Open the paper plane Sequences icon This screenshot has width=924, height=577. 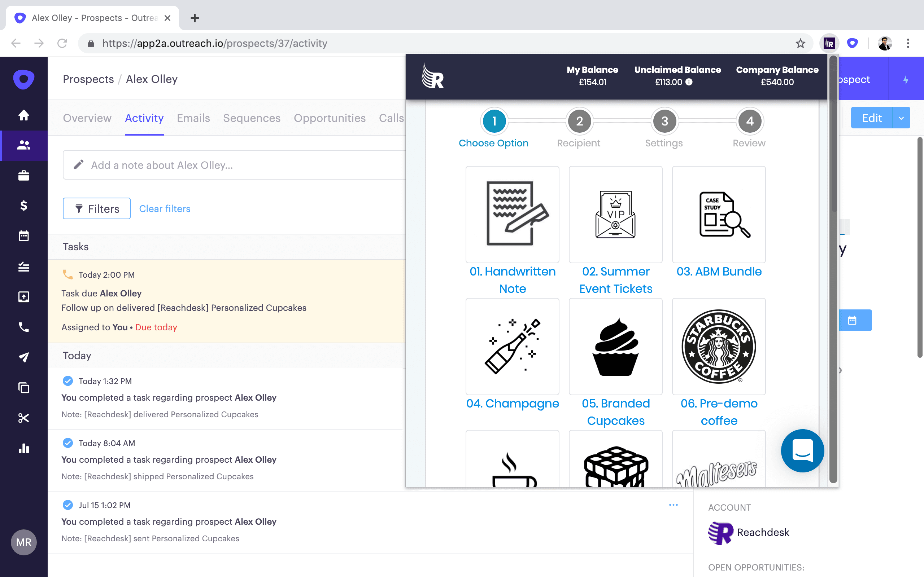click(24, 357)
